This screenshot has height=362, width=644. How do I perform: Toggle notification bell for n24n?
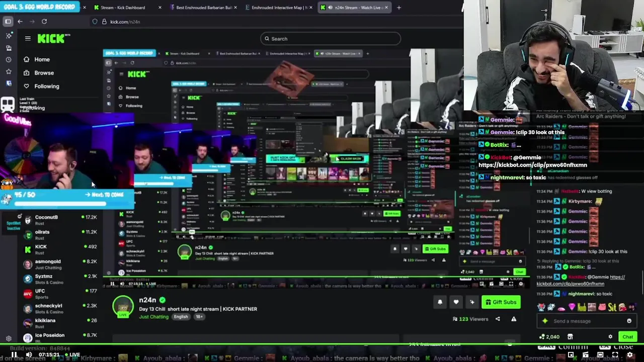pyautogui.click(x=440, y=302)
